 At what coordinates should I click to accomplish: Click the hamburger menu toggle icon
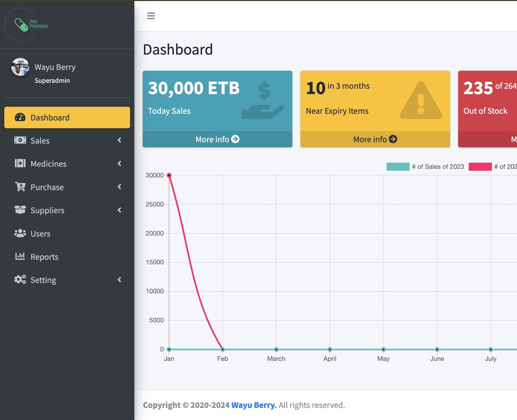[151, 16]
